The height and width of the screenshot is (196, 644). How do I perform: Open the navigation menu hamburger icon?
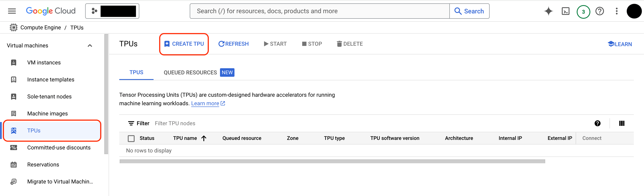coord(11,11)
